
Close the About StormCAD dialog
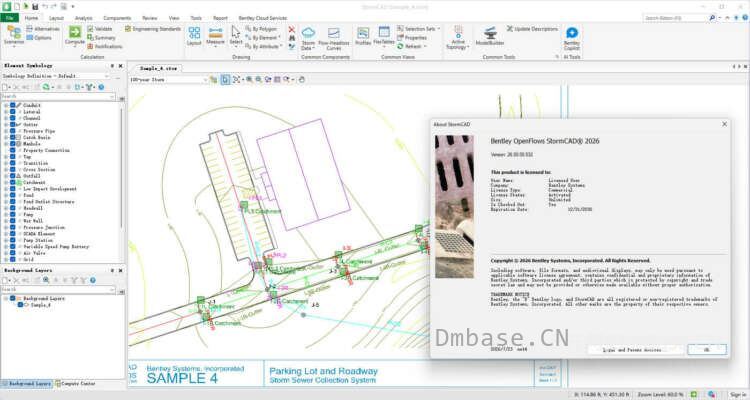(724, 124)
